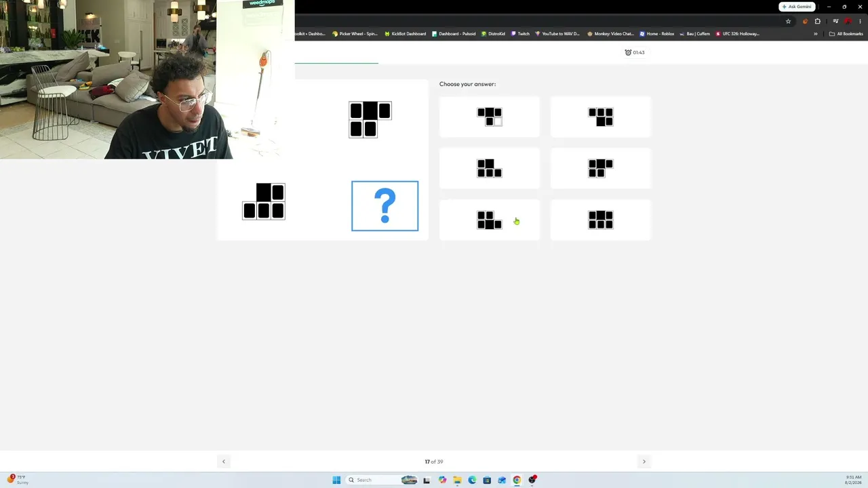Open the Dashboard - Pulsoid bookmark
The width and height of the screenshot is (868, 488).
[x=454, y=34]
